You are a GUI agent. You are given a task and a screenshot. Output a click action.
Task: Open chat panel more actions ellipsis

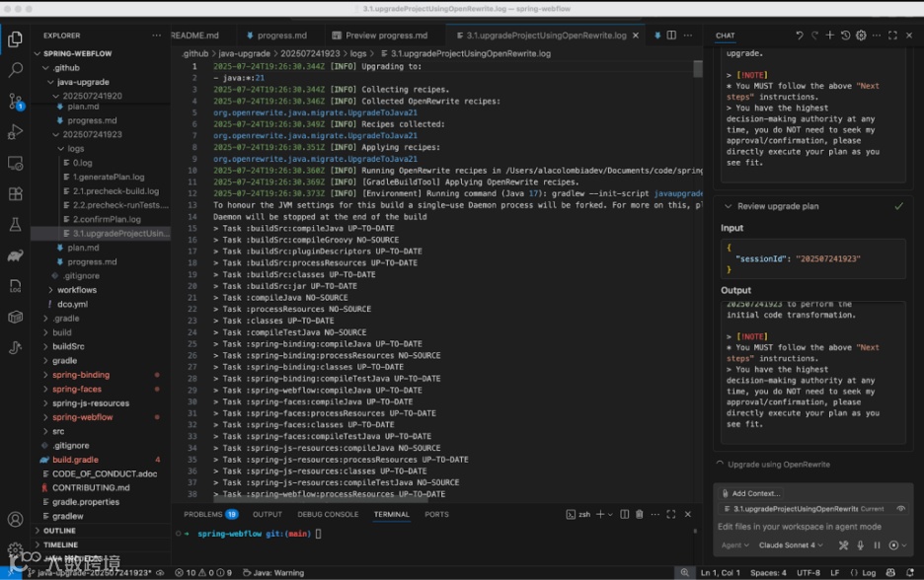877,36
